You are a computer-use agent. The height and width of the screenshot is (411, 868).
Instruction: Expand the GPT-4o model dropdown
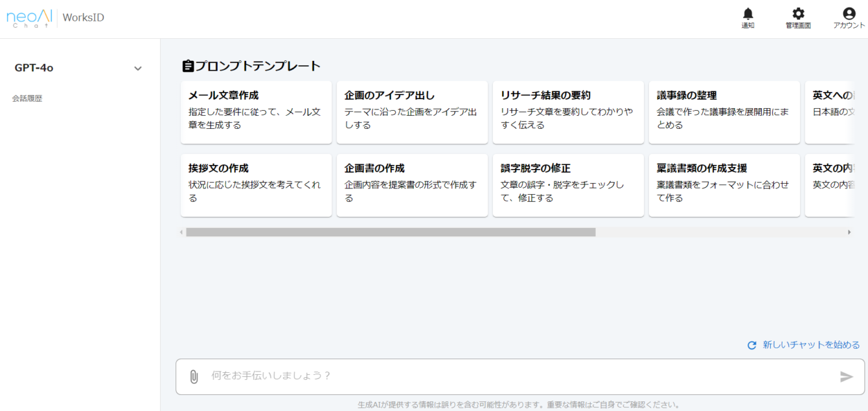137,67
